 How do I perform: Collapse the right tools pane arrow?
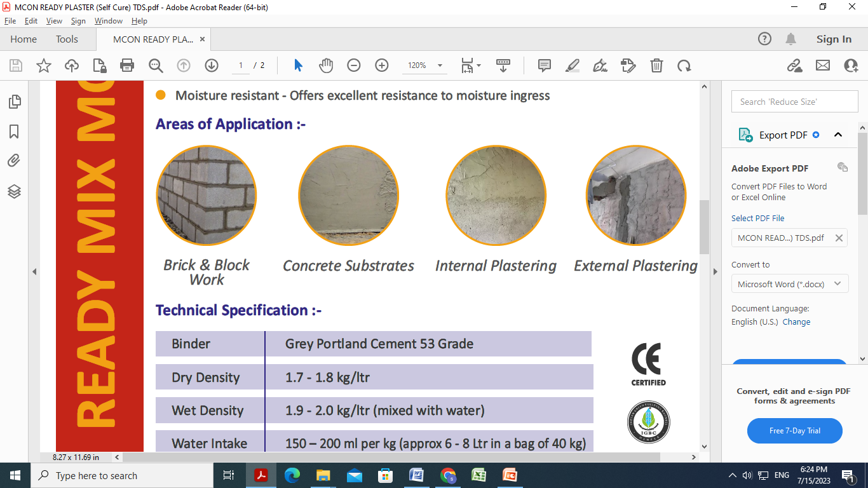tap(715, 271)
